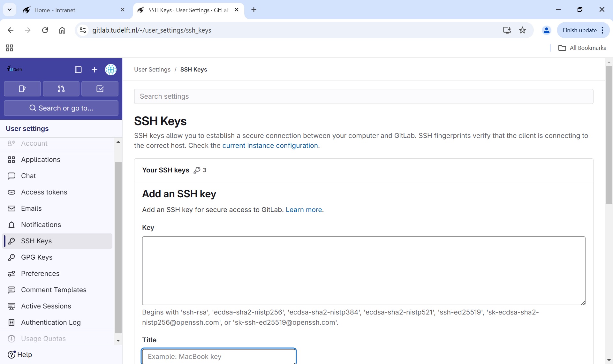
Task: Click inside the Key text area
Action: [x=364, y=271]
